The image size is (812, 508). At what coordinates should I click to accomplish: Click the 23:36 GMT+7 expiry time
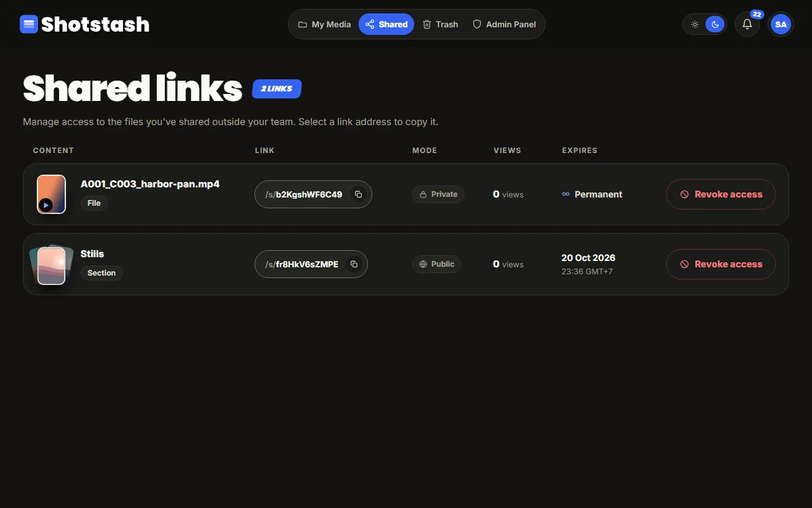coord(587,272)
